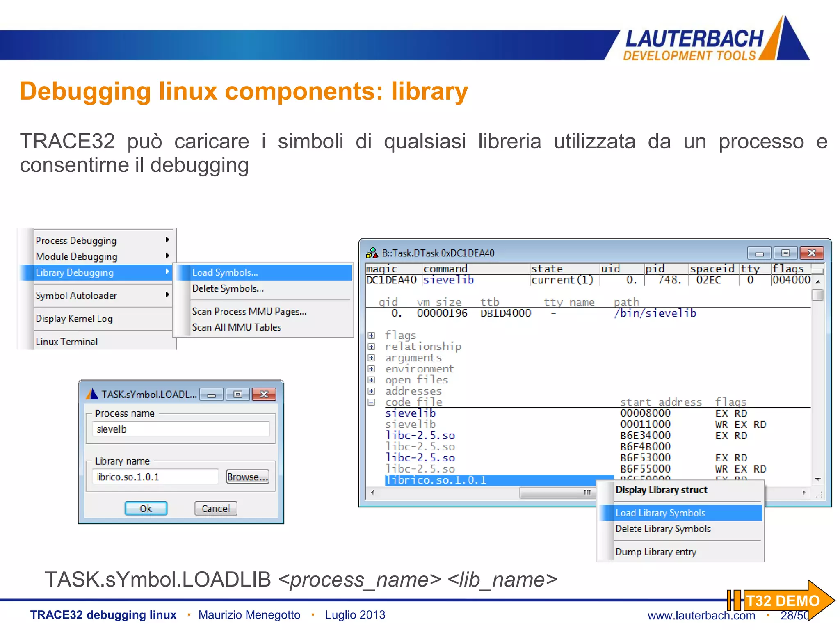This screenshot has width=840, height=630.
Task: Click the Process name field with sievelib
Action: point(181,429)
